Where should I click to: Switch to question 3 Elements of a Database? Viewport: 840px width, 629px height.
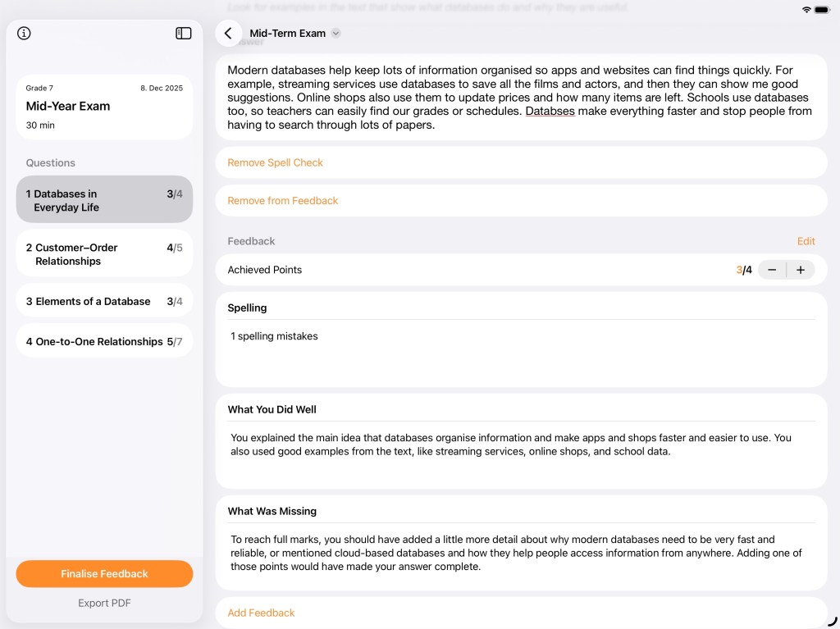coord(104,301)
